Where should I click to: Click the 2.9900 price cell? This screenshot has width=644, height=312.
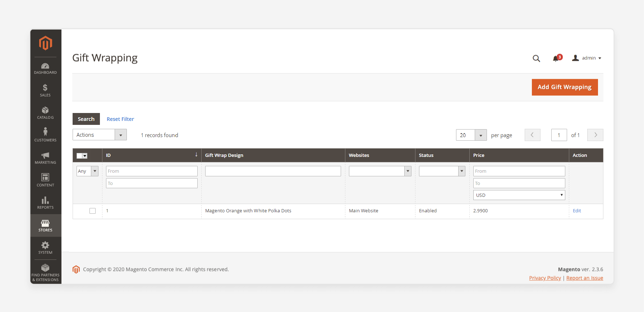coord(480,211)
